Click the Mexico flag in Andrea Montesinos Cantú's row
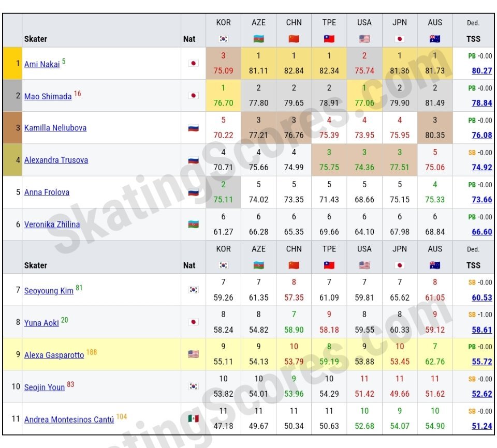497x448 pixels. click(x=193, y=419)
